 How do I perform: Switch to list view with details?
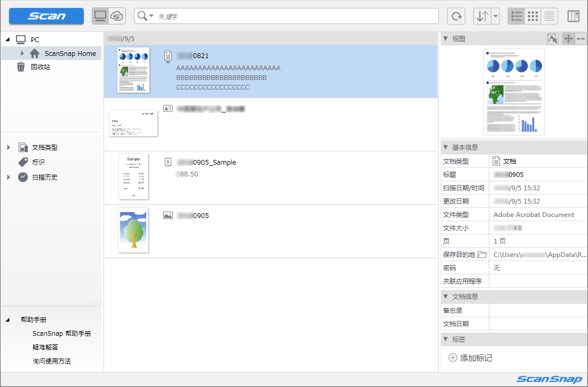517,16
